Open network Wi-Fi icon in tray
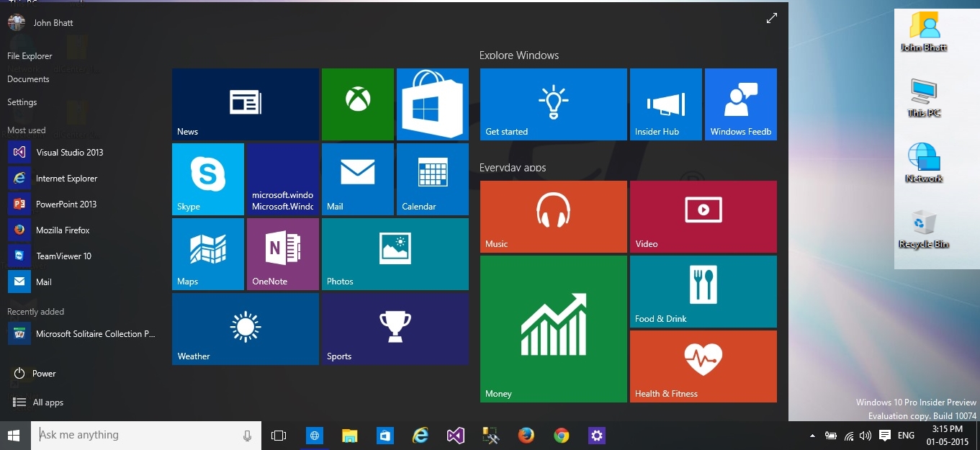The image size is (980, 450). point(849,436)
